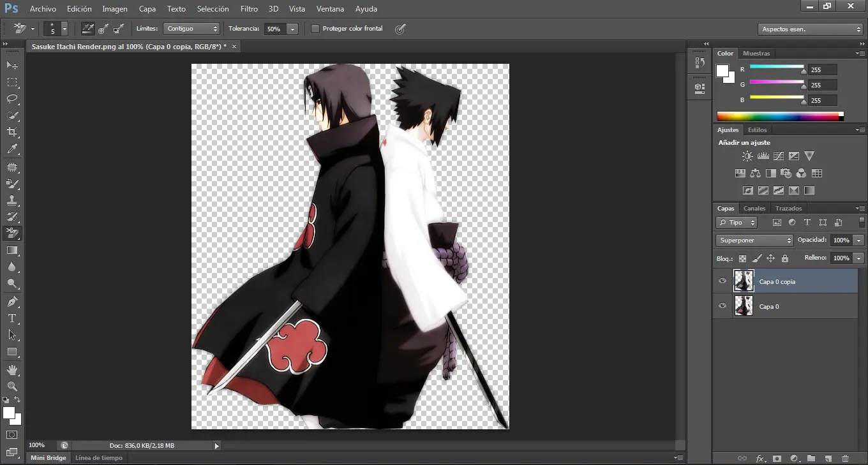Image resolution: width=868 pixels, height=465 pixels.
Task: Open the Selección menu
Action: (213, 9)
